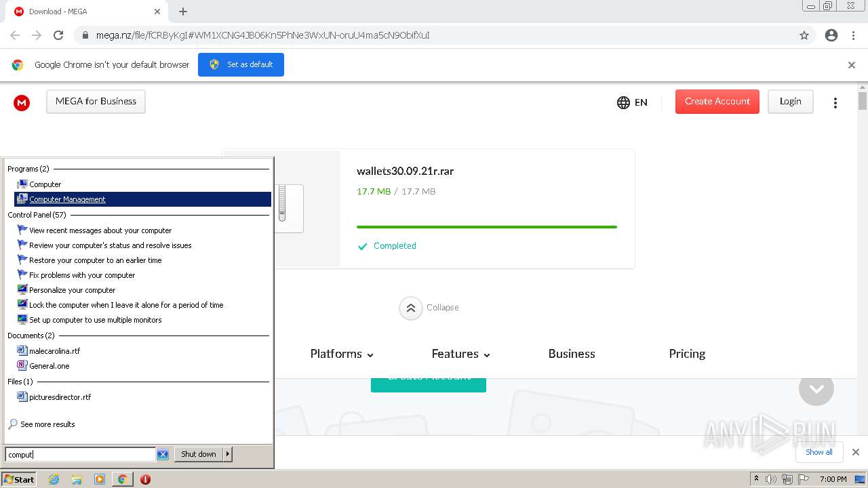Open Review your computer's status item
The height and width of the screenshot is (488, 868).
142,245
